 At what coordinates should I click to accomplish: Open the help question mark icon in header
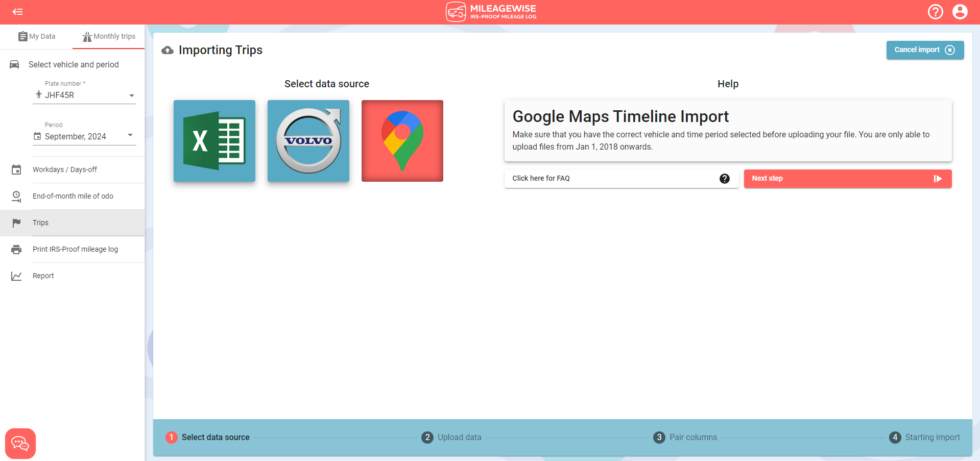935,12
